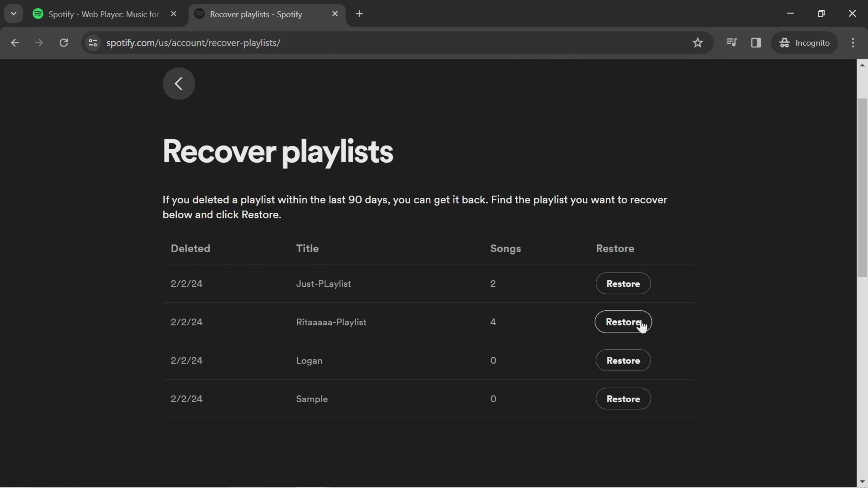This screenshot has height=488, width=868.
Task: Open the media controls icon in toolbar
Action: 731,43
